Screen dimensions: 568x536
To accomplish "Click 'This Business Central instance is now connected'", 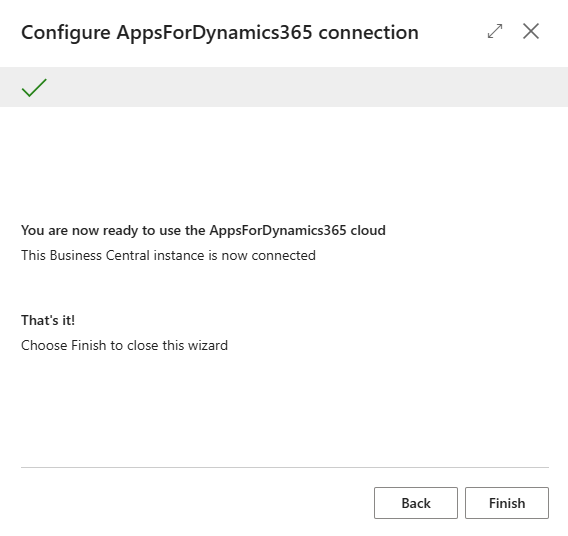I will point(168,255).
